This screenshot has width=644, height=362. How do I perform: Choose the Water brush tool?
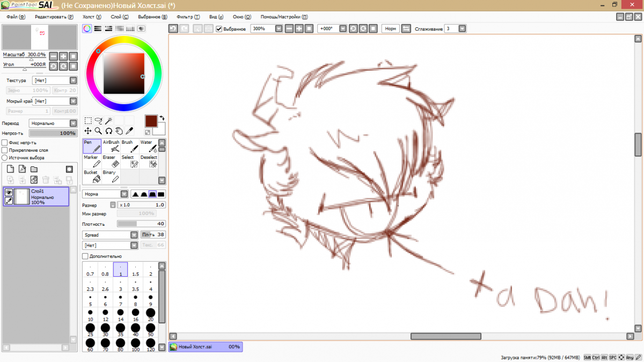point(149,146)
